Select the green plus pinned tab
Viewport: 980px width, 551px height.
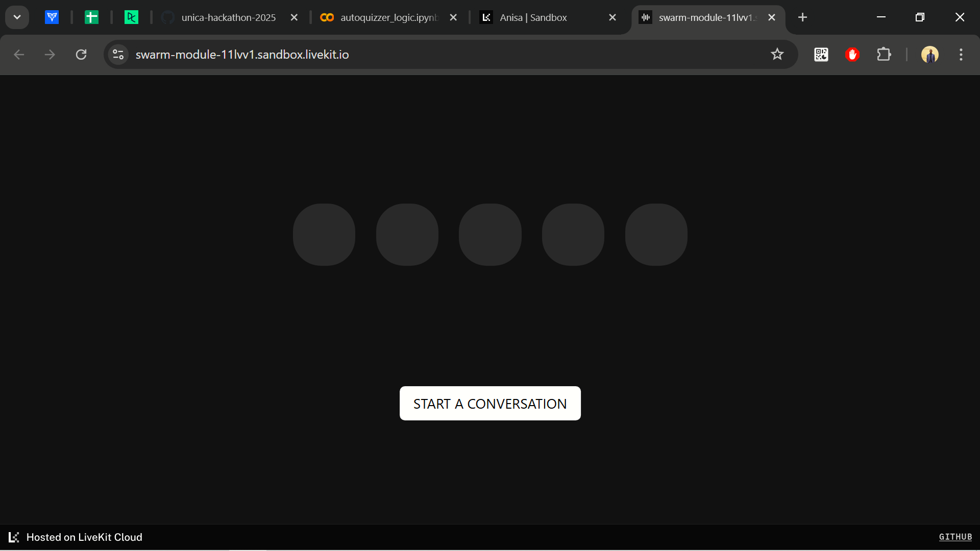(x=91, y=17)
